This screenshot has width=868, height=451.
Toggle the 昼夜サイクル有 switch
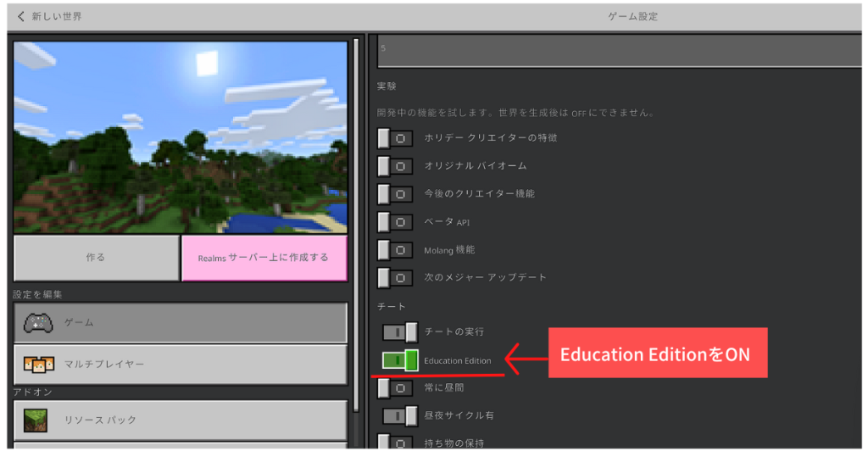pos(400,415)
